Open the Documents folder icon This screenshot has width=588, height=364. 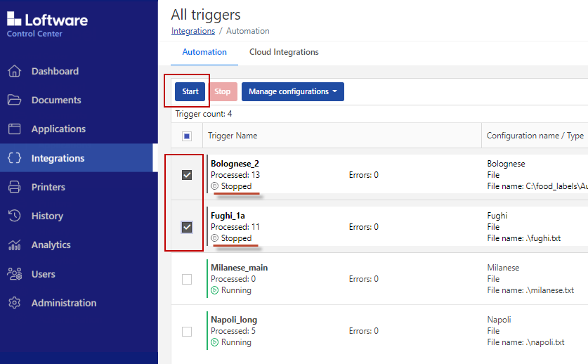point(15,100)
